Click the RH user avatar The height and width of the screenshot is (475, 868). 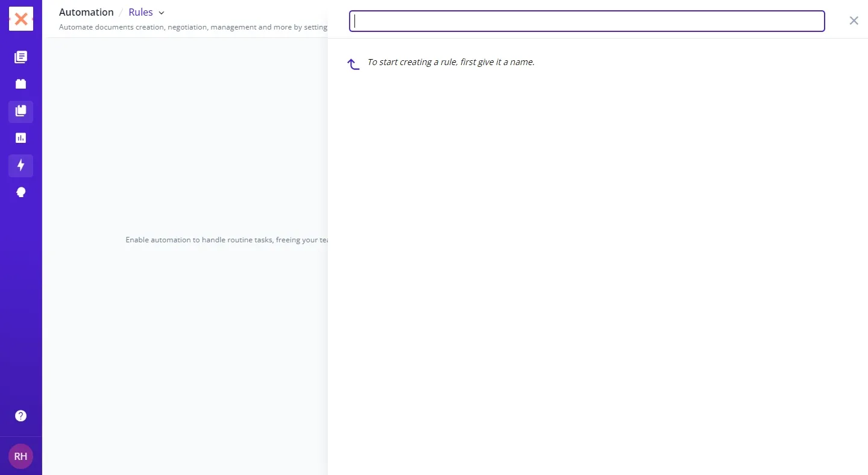[x=20, y=456]
